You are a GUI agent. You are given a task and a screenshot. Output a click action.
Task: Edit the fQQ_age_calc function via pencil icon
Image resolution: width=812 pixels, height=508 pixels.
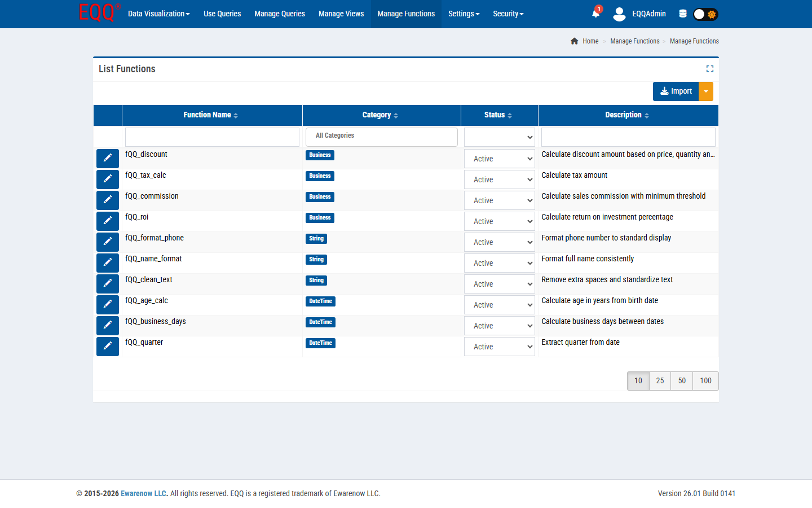(x=107, y=304)
